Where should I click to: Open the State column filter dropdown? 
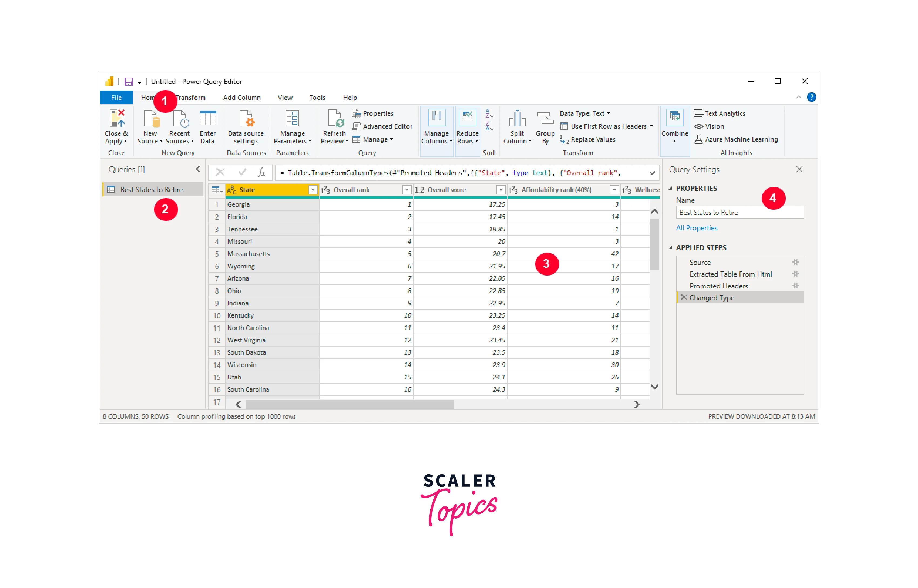pos(313,190)
